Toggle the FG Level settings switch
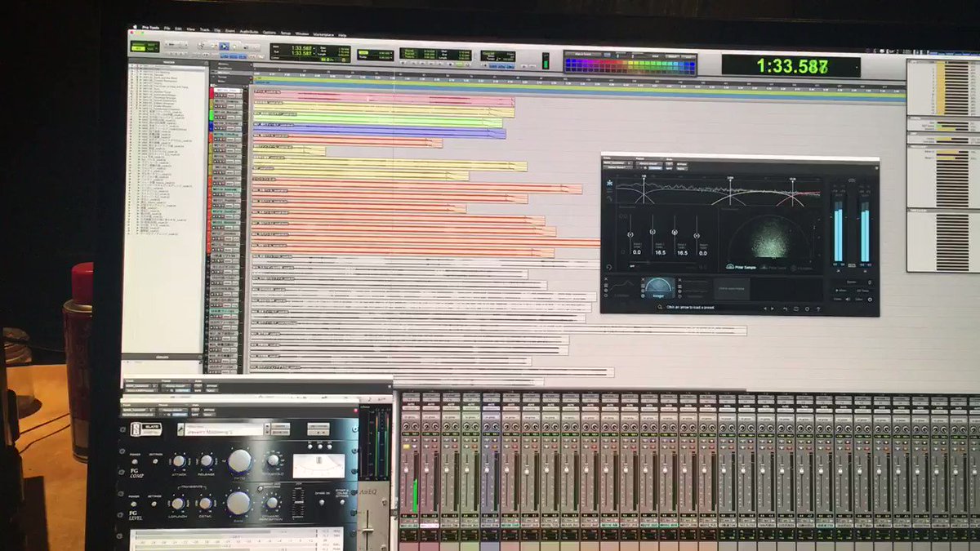980x551 pixels. (154, 504)
